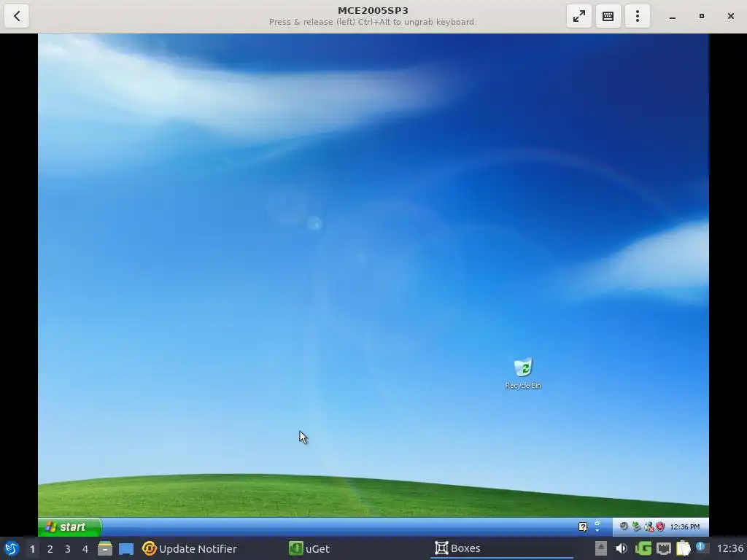Click the host panel clock 12:36
Screen dimensions: 747x560
click(729, 548)
